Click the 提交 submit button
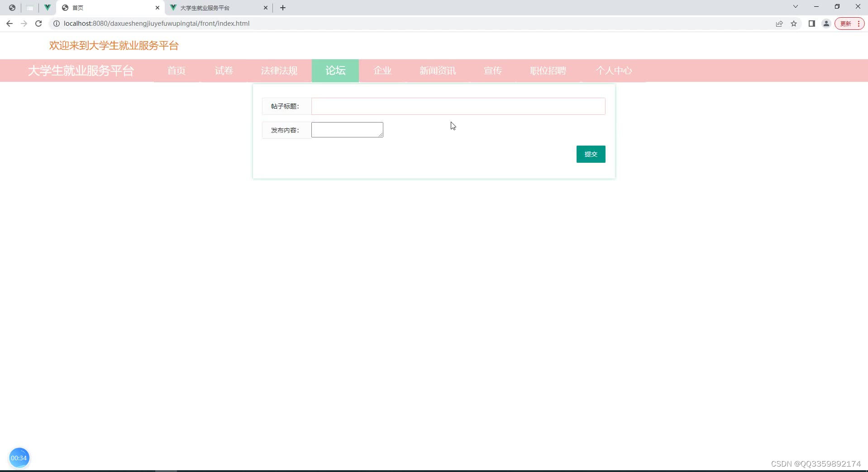This screenshot has height=472, width=868. [591, 154]
